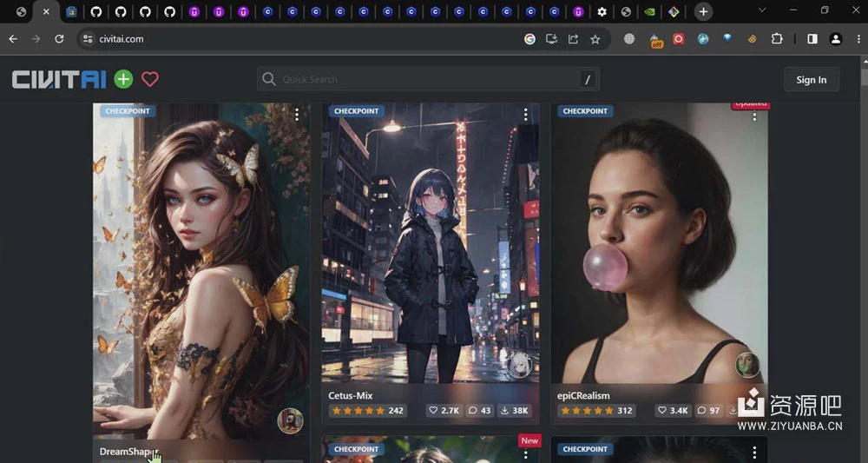Click the Civitai logo
Image resolution: width=868 pixels, height=463 pixels.
(59, 79)
